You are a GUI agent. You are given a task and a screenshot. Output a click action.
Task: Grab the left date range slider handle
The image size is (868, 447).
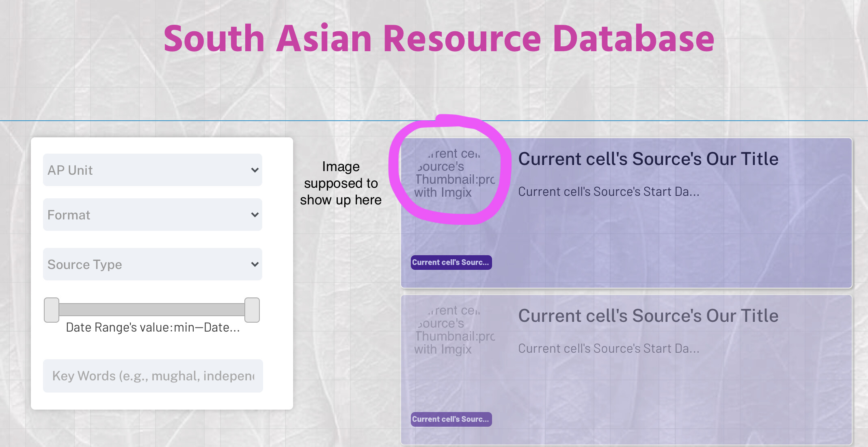tap(52, 310)
